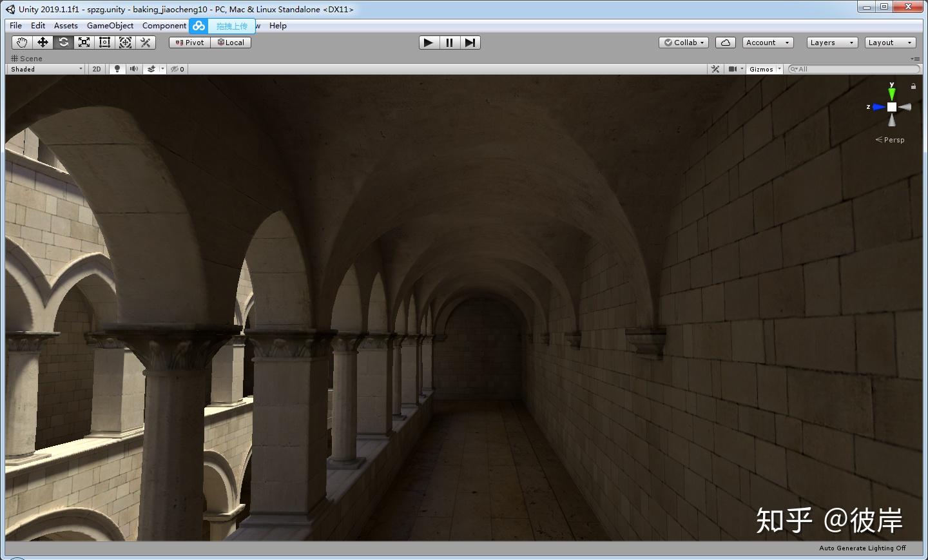The height and width of the screenshot is (560, 928).
Task: Select the Hand tool
Action: (22, 43)
